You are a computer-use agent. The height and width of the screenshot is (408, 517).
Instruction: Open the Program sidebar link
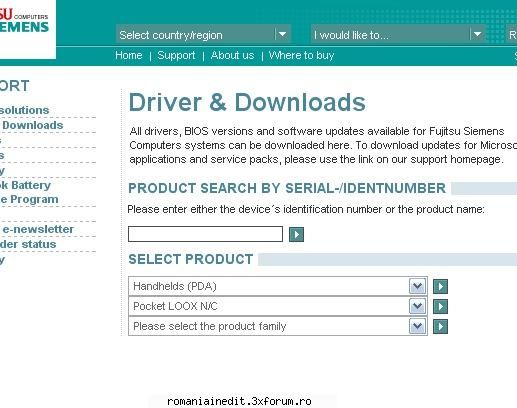[x=29, y=199]
